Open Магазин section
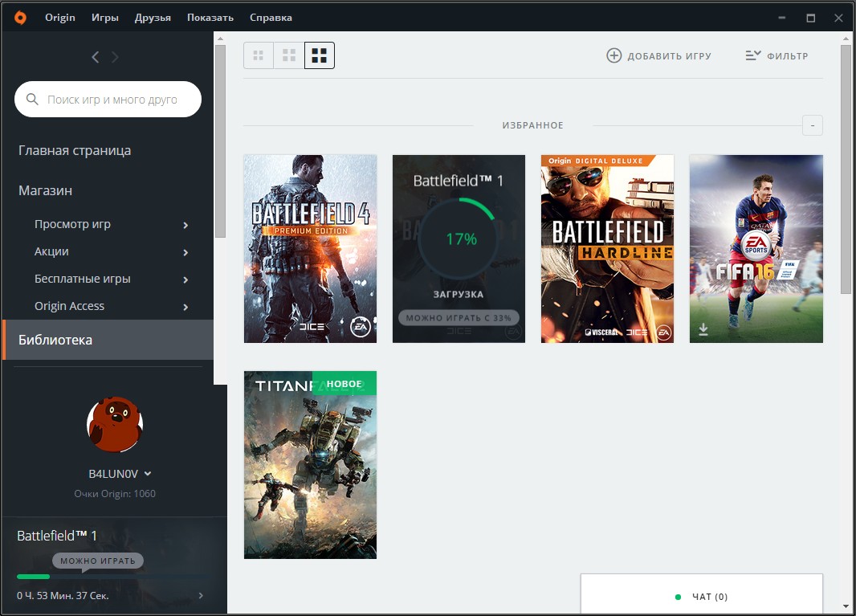Screen dimensions: 856x616 [x=45, y=190]
